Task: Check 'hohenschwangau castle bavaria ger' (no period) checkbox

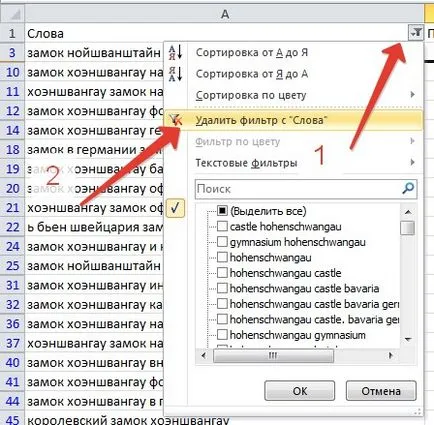Action: click(x=222, y=303)
